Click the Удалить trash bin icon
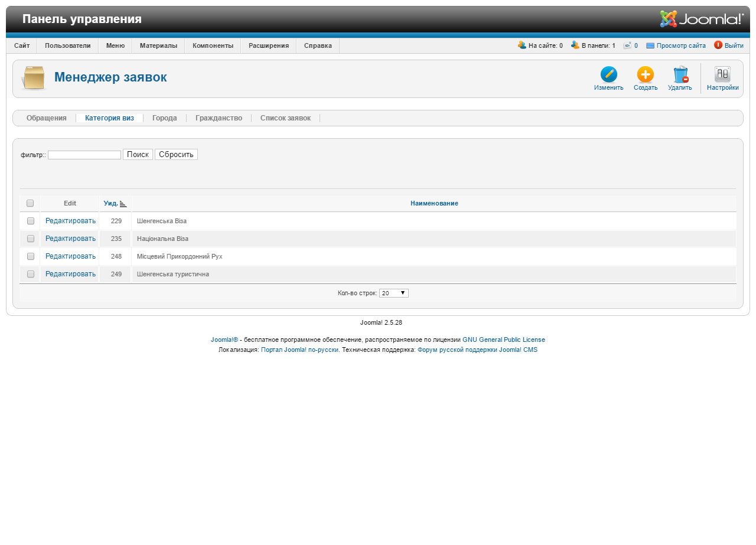The image size is (756, 545). (680, 74)
